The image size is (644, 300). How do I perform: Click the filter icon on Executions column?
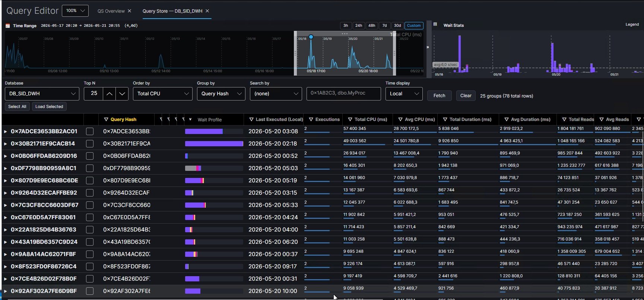point(311,119)
